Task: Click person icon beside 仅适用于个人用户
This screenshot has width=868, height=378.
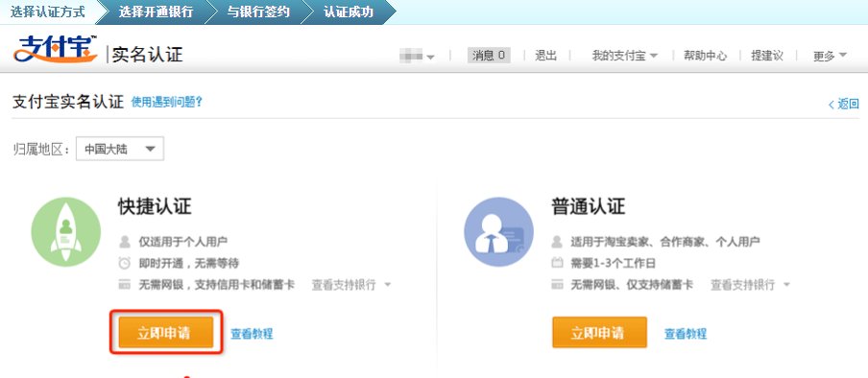Action: coord(125,242)
